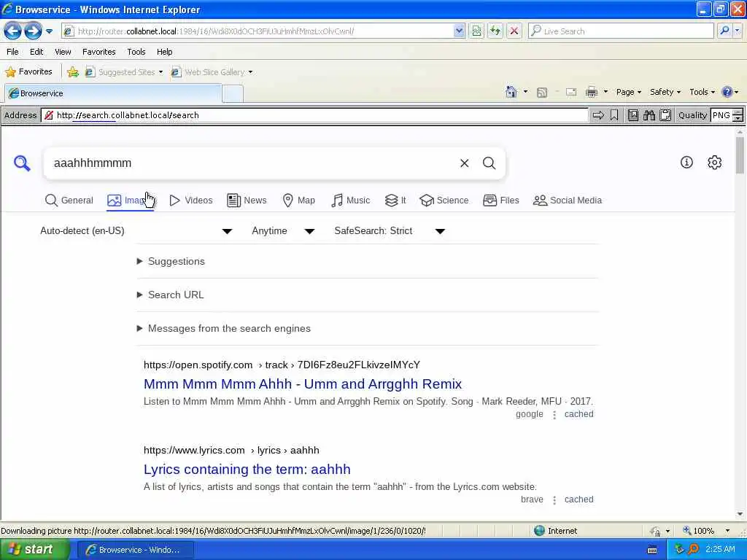Click Browservice Find binoculars icon

(649, 115)
